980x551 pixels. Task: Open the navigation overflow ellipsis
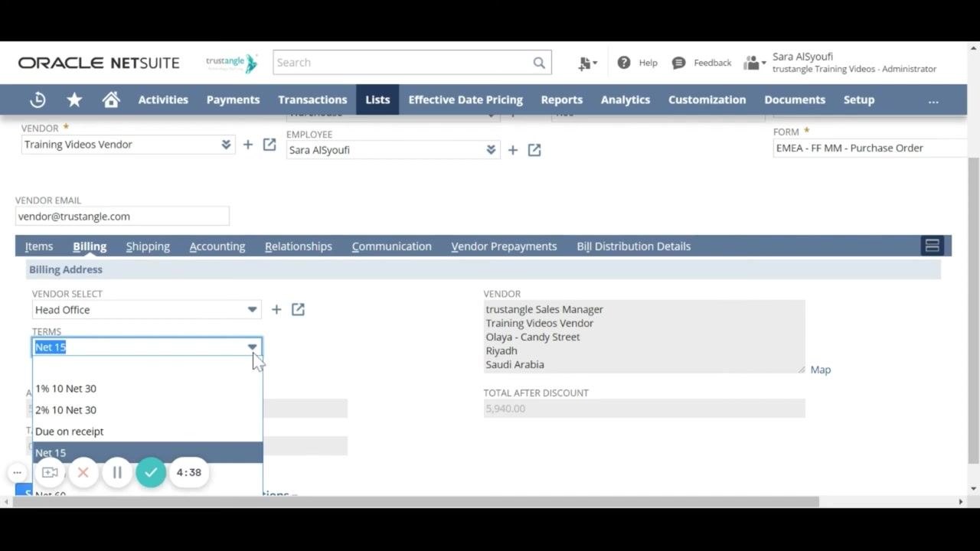pos(933,100)
